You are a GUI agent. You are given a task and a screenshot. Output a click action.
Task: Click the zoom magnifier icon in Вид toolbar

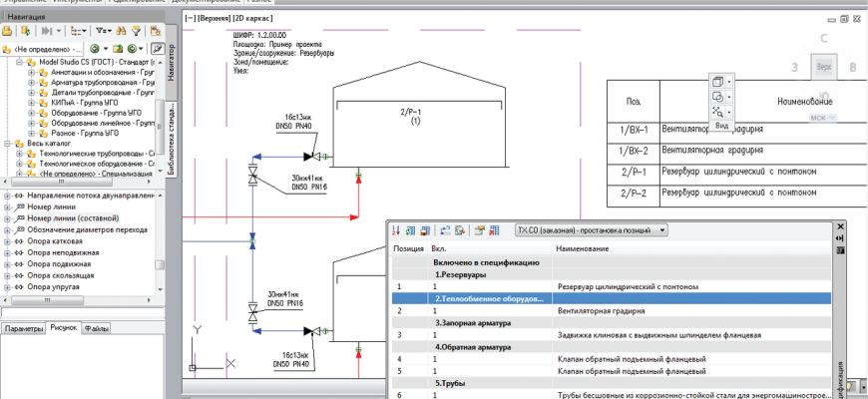point(718,113)
